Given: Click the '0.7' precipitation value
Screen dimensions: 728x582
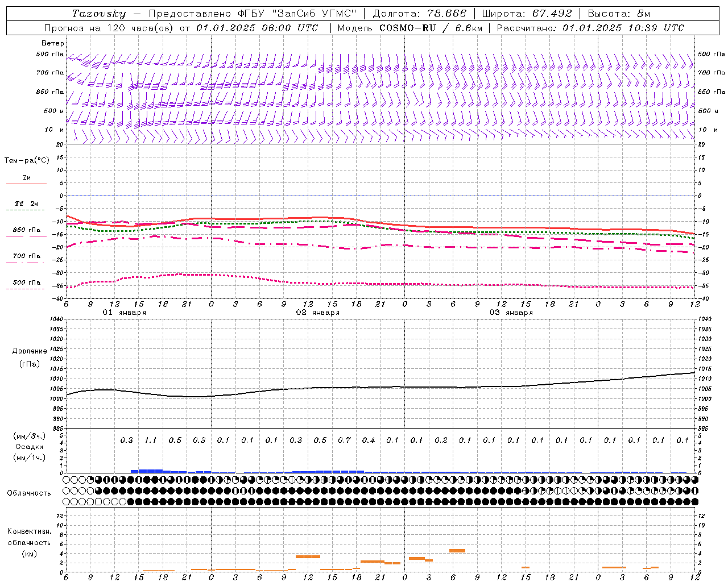Looking at the screenshot, I should coord(344,440).
